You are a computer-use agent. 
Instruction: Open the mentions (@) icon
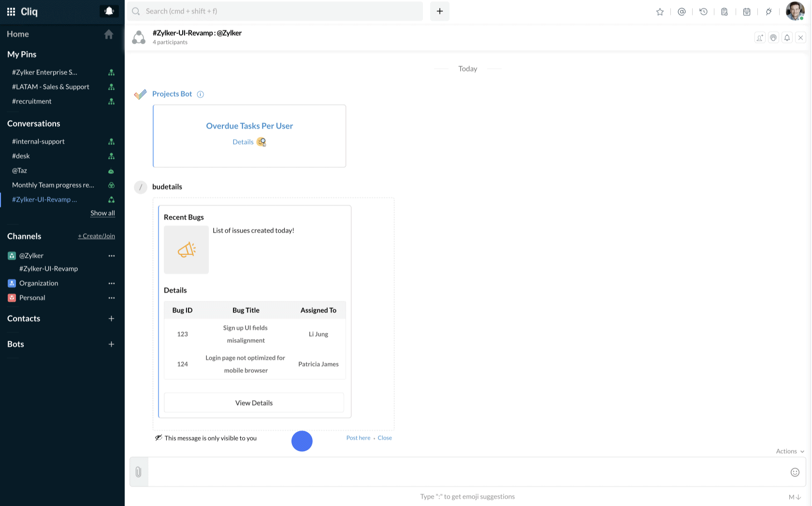[x=681, y=12]
